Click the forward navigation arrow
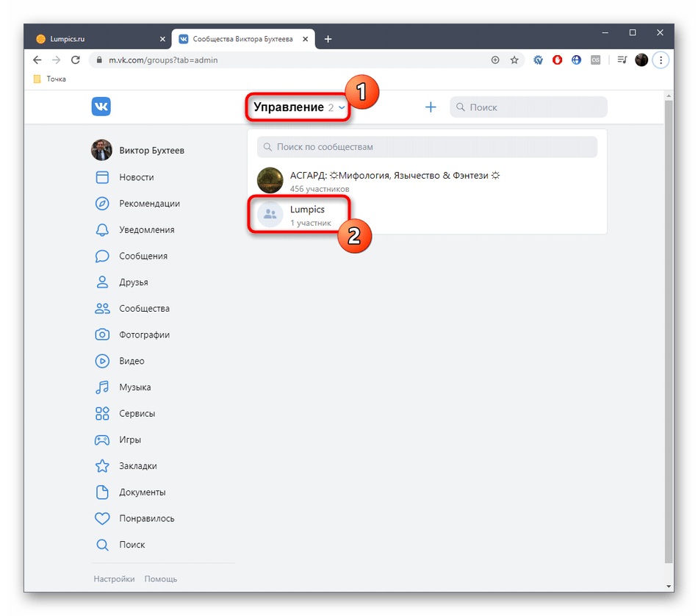The width and height of the screenshot is (698, 616). point(56,60)
